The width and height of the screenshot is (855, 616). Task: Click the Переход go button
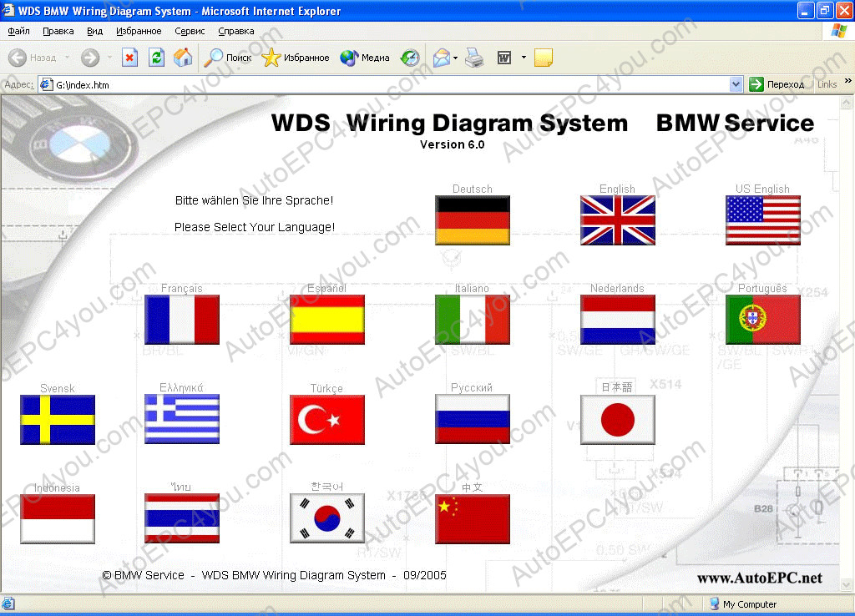point(777,84)
